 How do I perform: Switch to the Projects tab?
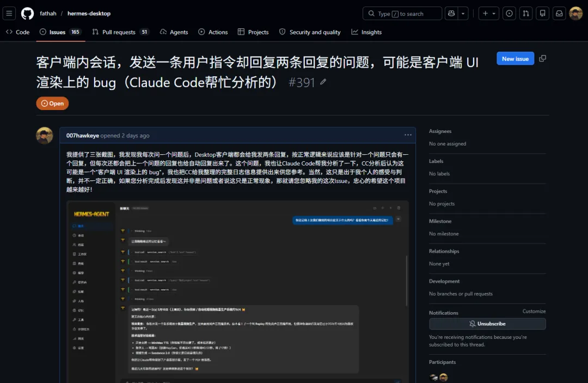pos(253,32)
